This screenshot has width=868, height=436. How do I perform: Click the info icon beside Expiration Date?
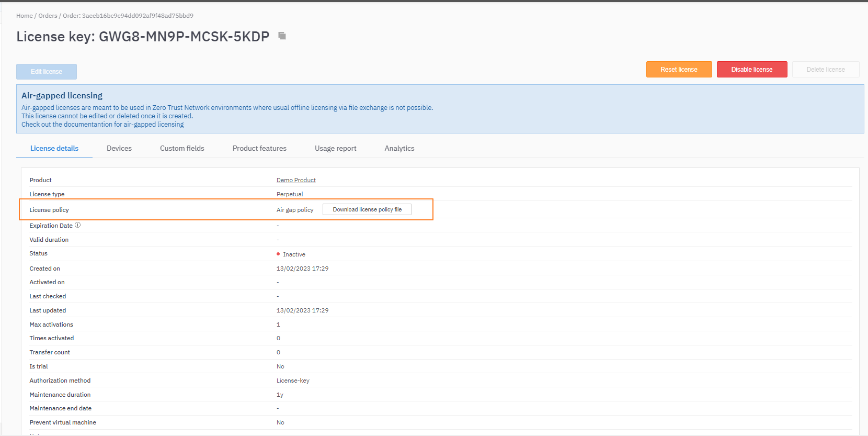coord(78,225)
